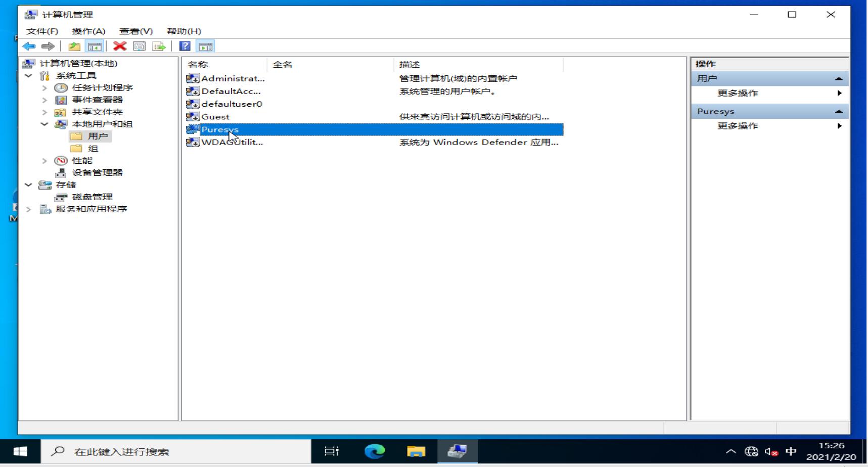Image resolution: width=868 pixels, height=467 pixels.
Task: Select the Guest user name
Action: 215,117
